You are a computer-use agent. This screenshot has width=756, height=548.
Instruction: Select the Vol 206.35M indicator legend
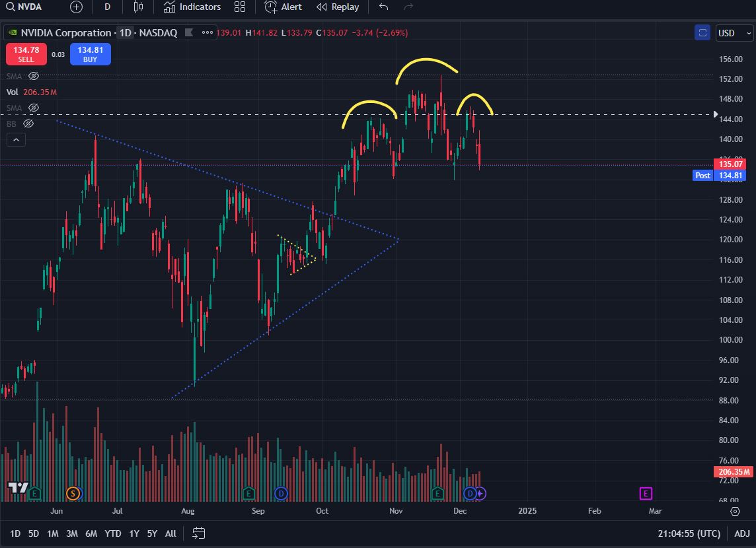point(31,92)
